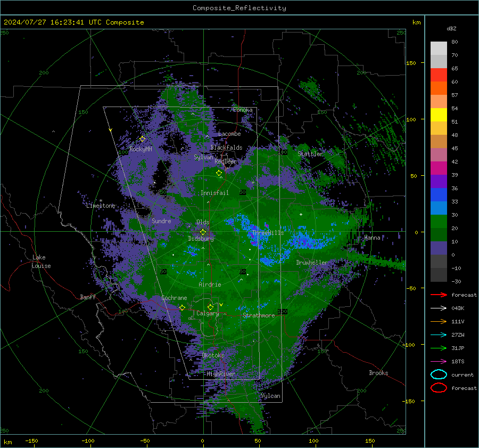
Task: Click the cyan current ellipse in the legend
Action: pos(439,374)
